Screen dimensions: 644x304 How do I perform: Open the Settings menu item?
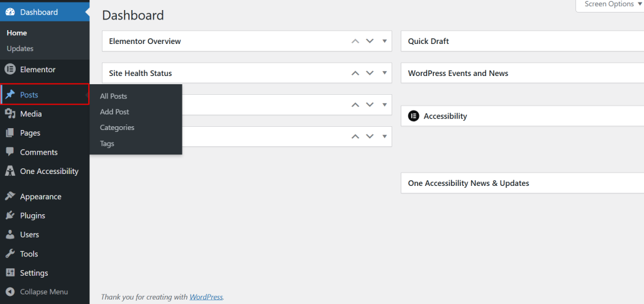(45, 273)
